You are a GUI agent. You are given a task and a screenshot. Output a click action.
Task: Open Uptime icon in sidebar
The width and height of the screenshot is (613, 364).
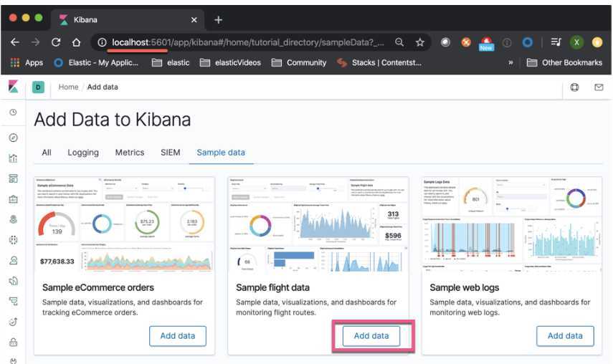[14, 322]
